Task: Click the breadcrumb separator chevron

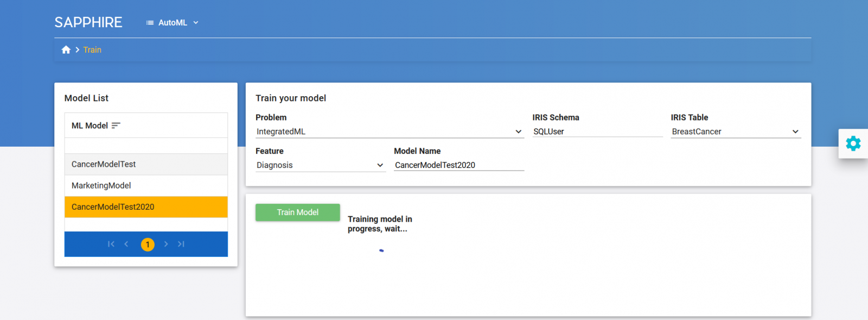Action: [78, 50]
